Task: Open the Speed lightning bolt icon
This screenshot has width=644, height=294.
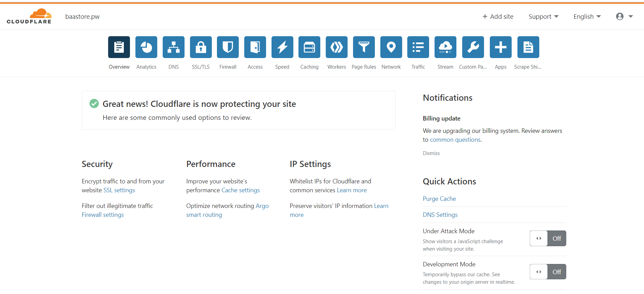Action: [x=282, y=47]
